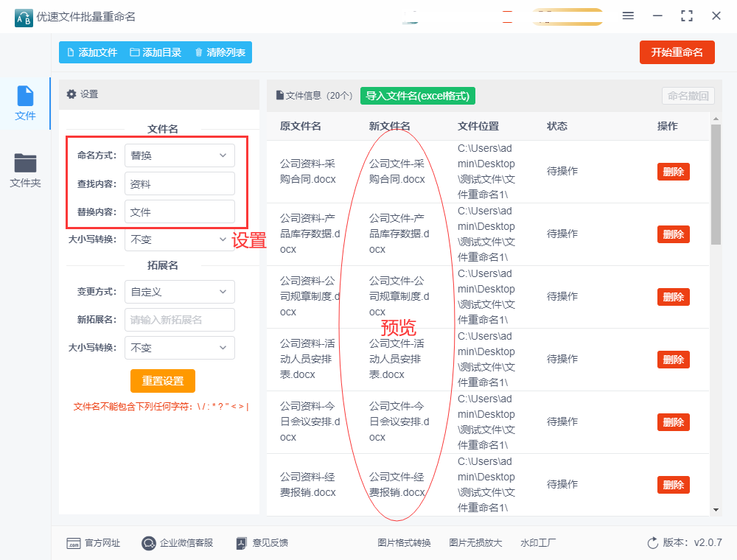Open the 拓展名 大小写转换 dropdown
The width and height of the screenshot is (737, 560).
(180, 348)
